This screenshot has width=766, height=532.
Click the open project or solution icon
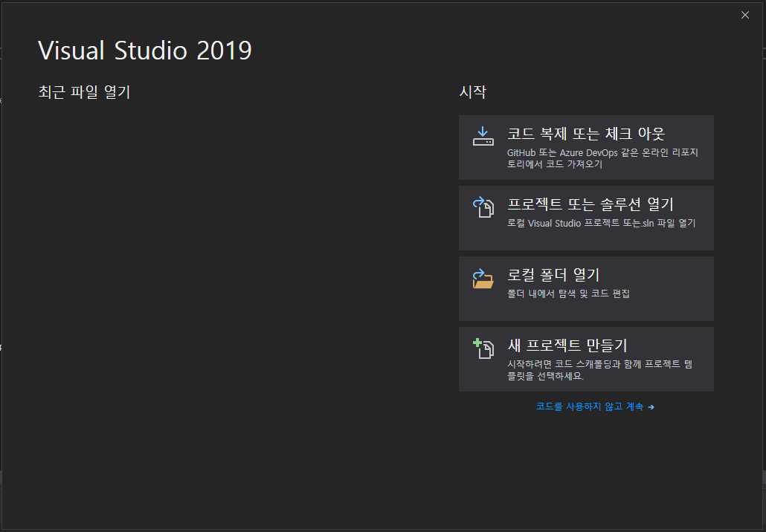tap(483, 207)
